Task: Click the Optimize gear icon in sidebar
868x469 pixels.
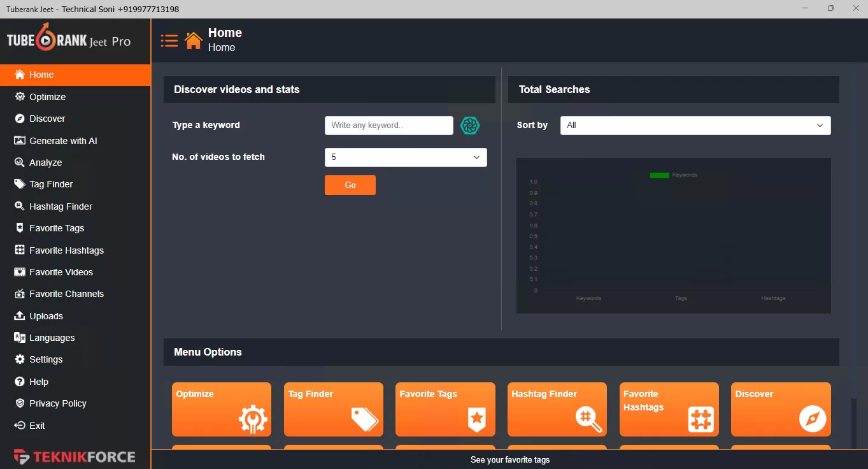Action: (x=20, y=97)
